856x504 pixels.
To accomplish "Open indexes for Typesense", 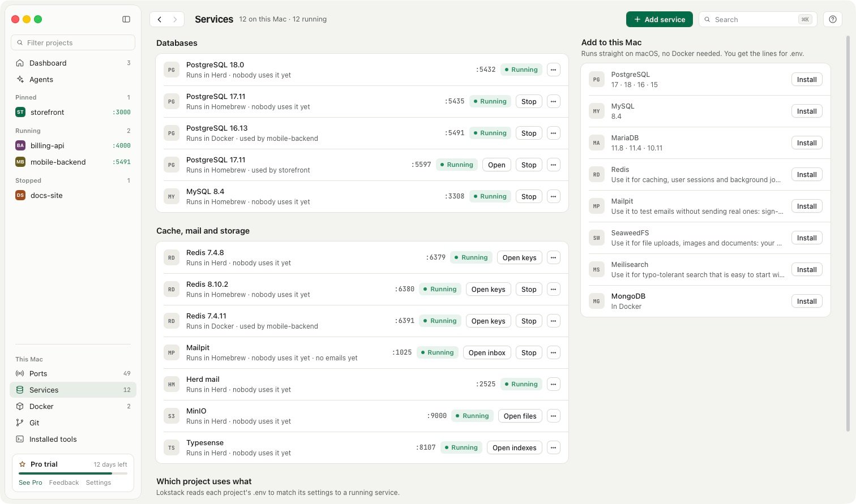I will tap(515, 447).
